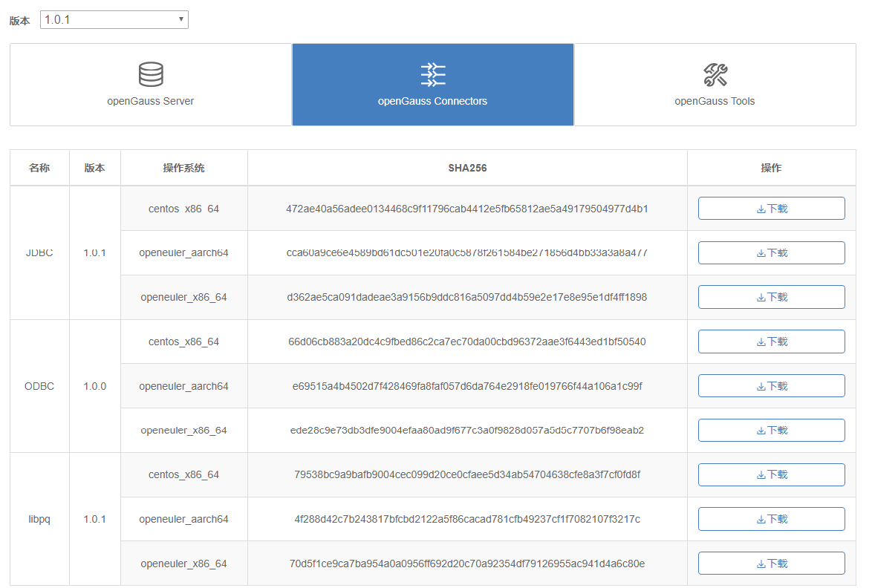
Task: Download ODBC for openeuler_x86_64
Action: coord(771,430)
